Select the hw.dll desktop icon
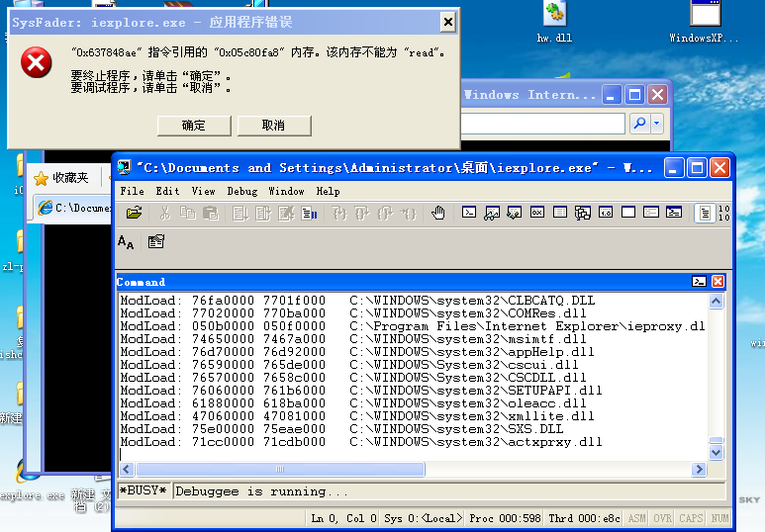The width and height of the screenshot is (765, 532). click(554, 23)
